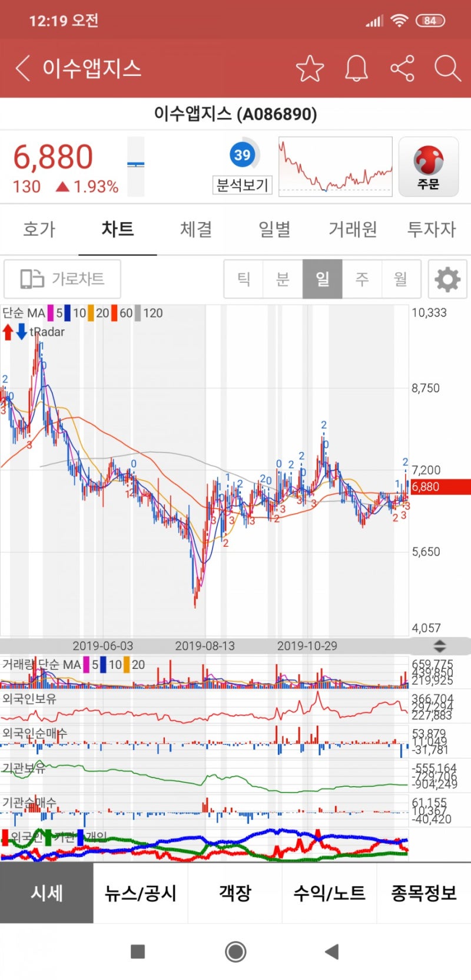
Task: Share this stock using share icon
Action: [403, 68]
